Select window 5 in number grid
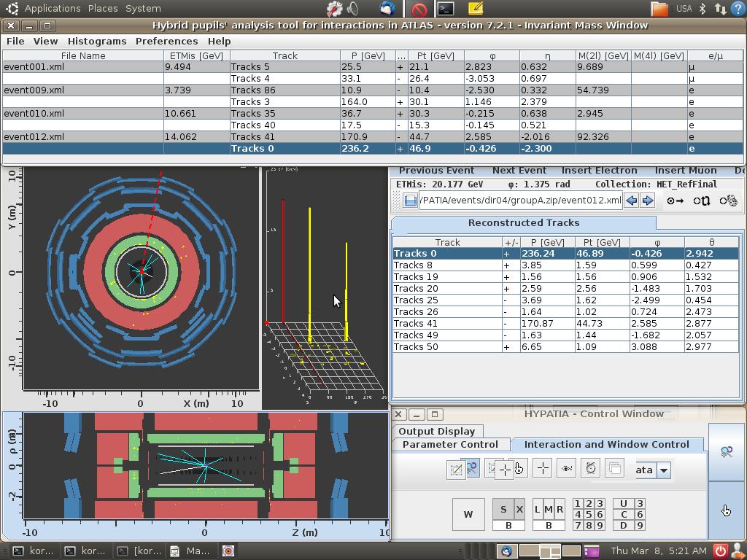Screen dimensions: 747x560 pyautogui.click(x=589, y=514)
